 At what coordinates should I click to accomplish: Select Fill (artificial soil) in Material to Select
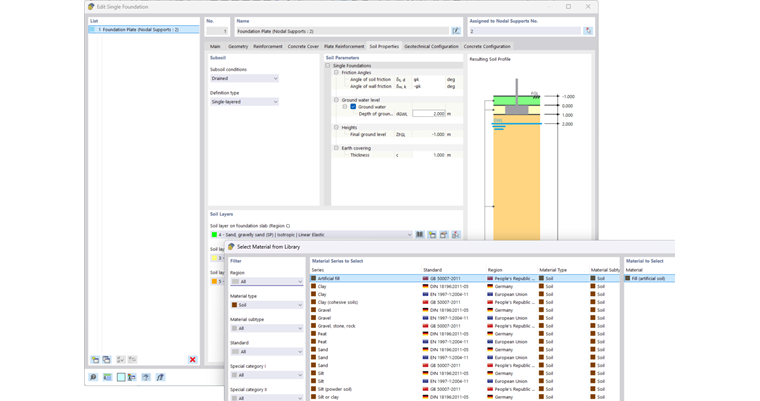[649, 279]
